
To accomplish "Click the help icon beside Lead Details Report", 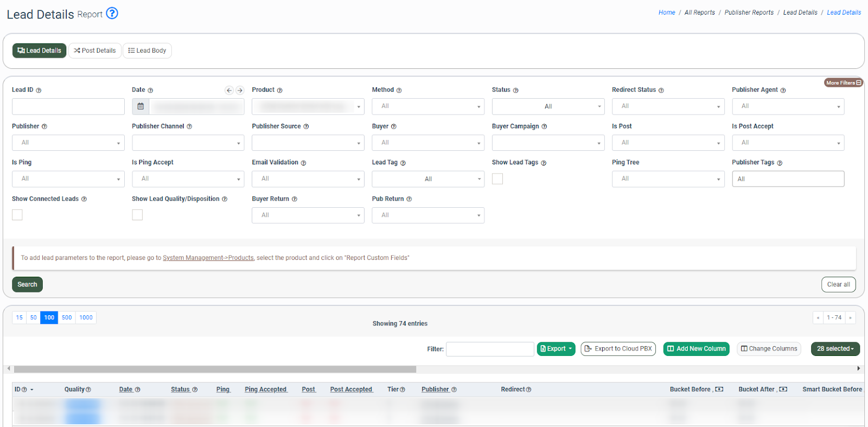I will [x=112, y=13].
